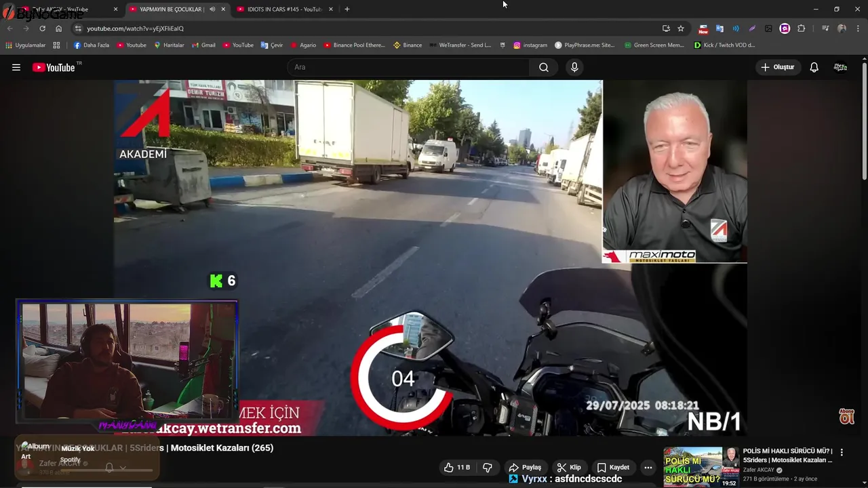
Task: Open Binance bookmark
Action: (408, 45)
